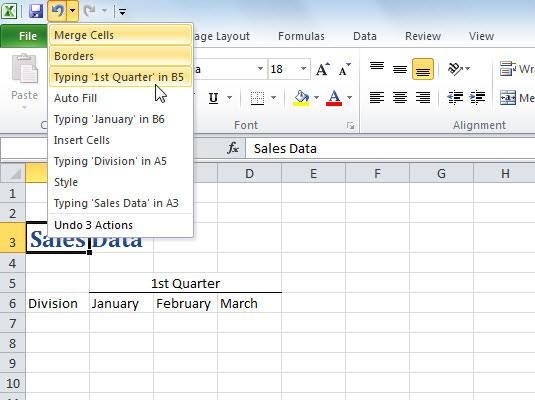Open the Fill Color dropdown arrow

[317, 98]
